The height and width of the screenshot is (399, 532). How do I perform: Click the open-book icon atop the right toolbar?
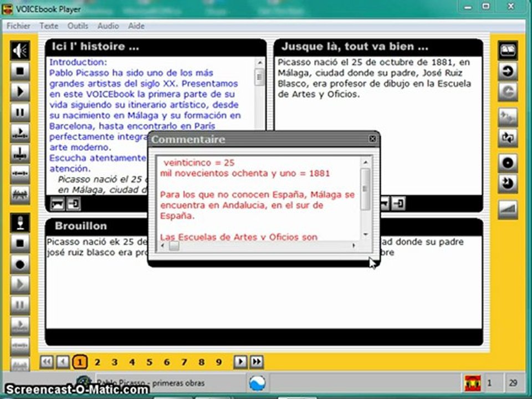point(508,50)
